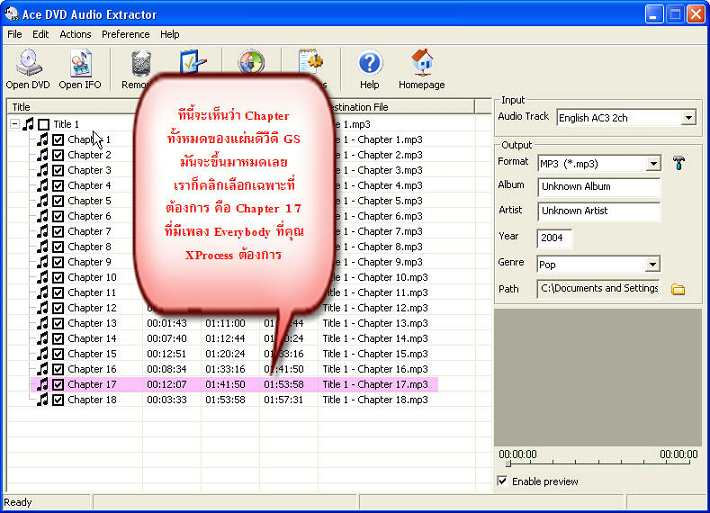Image resolution: width=710 pixels, height=513 pixels.
Task: Uncheck the Chapter 8 checkbox
Action: [x=58, y=247]
